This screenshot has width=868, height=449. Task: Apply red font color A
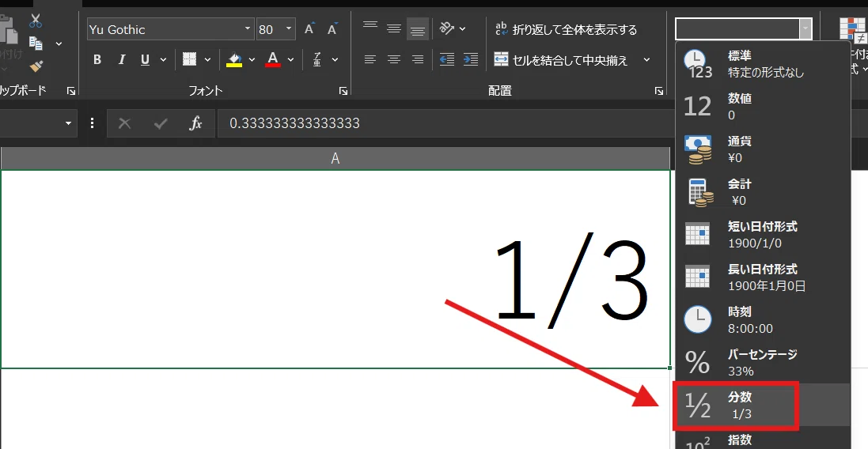point(272,60)
